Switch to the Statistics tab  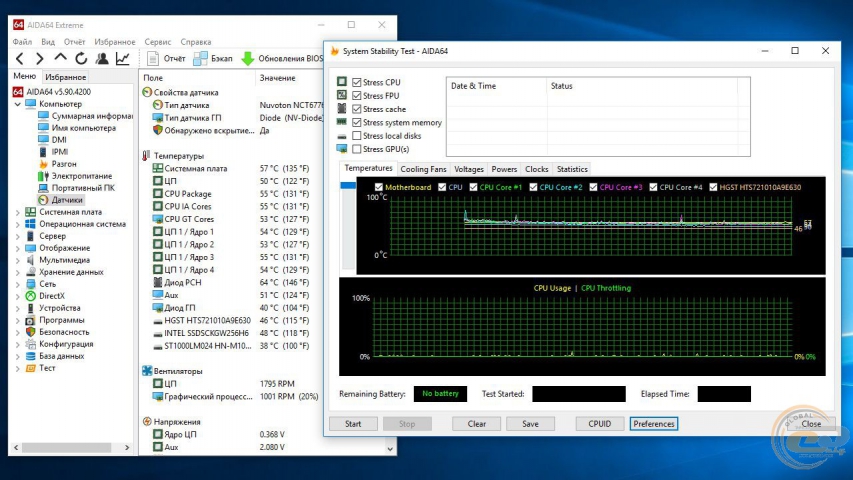coord(572,169)
